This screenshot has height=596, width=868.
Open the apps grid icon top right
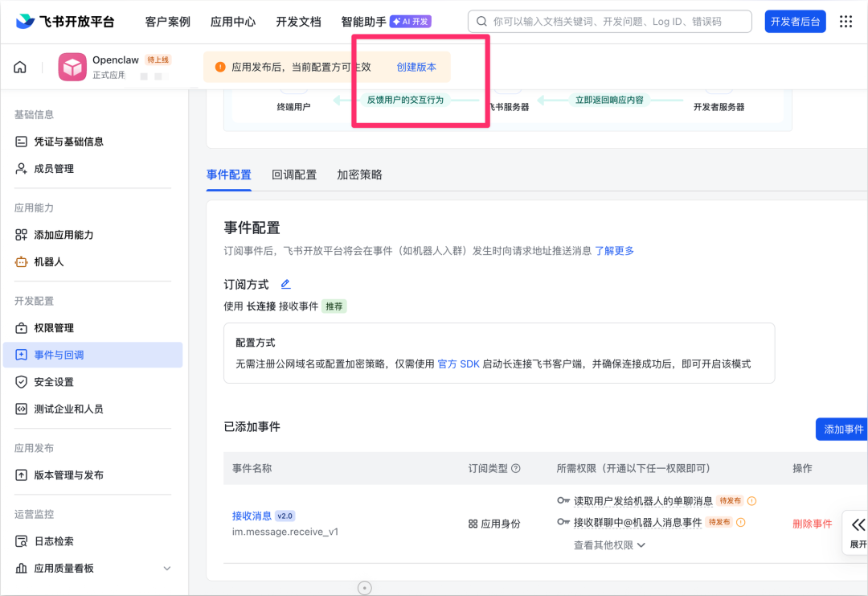[845, 22]
